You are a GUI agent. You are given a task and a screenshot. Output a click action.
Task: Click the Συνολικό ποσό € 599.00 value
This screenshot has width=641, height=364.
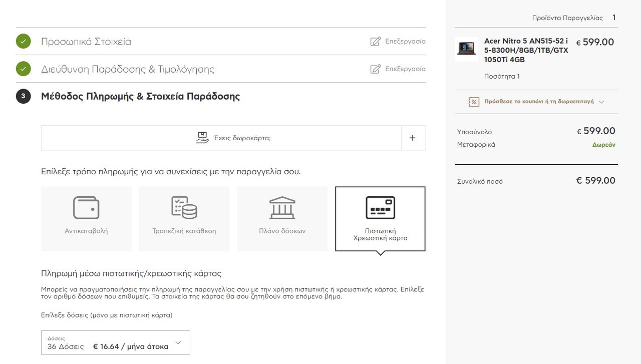click(596, 181)
